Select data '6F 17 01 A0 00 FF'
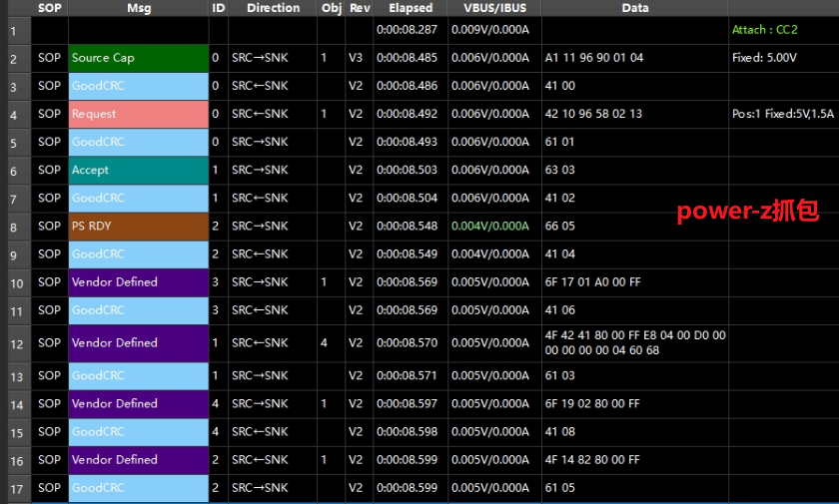839x504 pixels. pos(592,282)
